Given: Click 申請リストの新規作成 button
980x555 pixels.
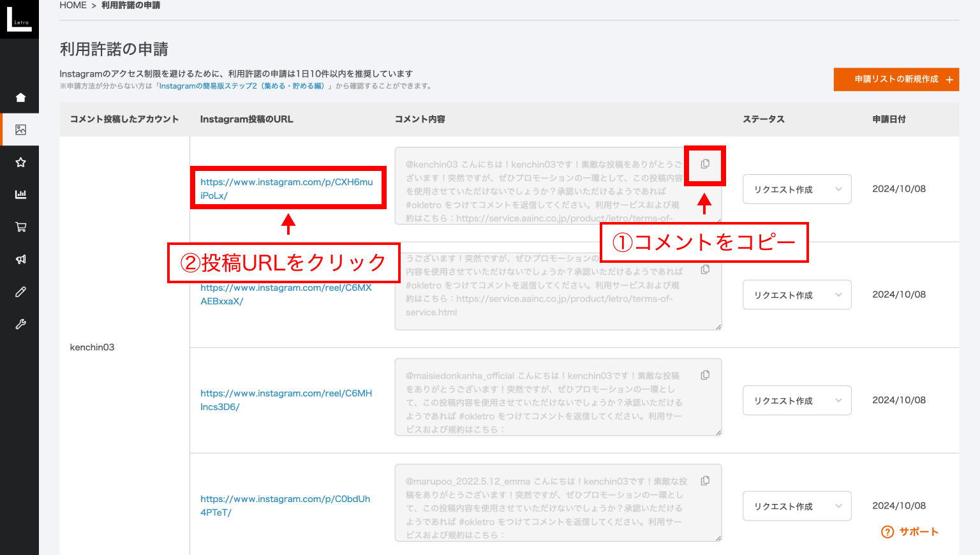Looking at the screenshot, I should [x=896, y=80].
